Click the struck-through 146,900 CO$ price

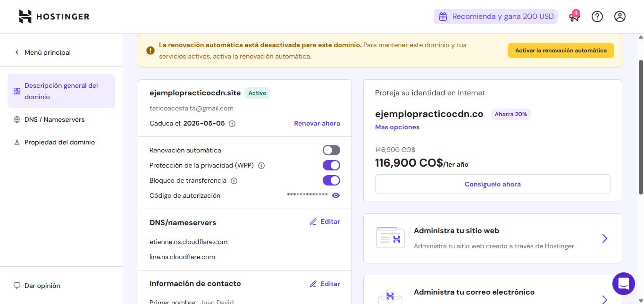pyautogui.click(x=395, y=150)
